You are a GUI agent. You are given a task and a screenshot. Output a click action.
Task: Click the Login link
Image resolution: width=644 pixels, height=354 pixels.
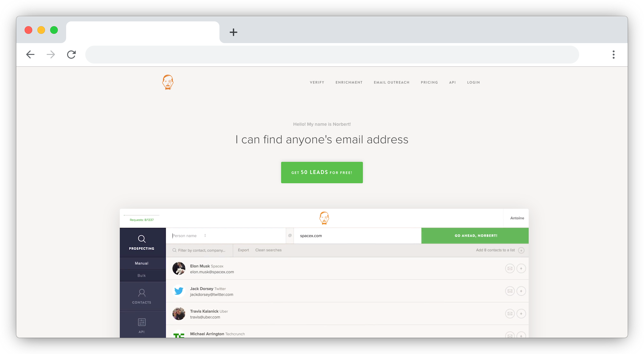473,82
